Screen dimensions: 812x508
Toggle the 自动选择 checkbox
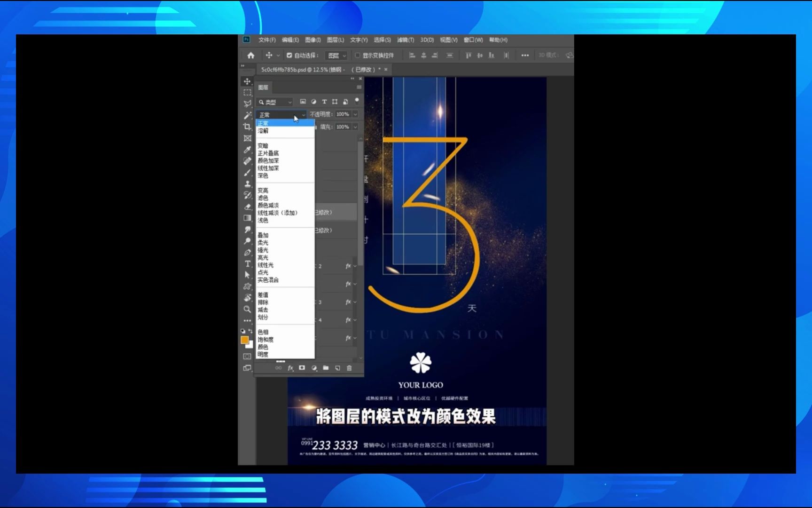point(289,55)
